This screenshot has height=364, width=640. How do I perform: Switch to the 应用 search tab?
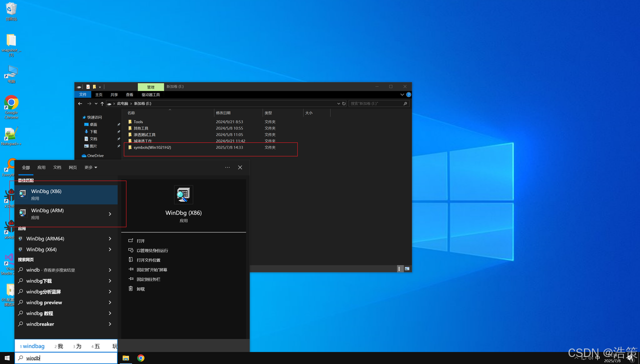point(41,167)
